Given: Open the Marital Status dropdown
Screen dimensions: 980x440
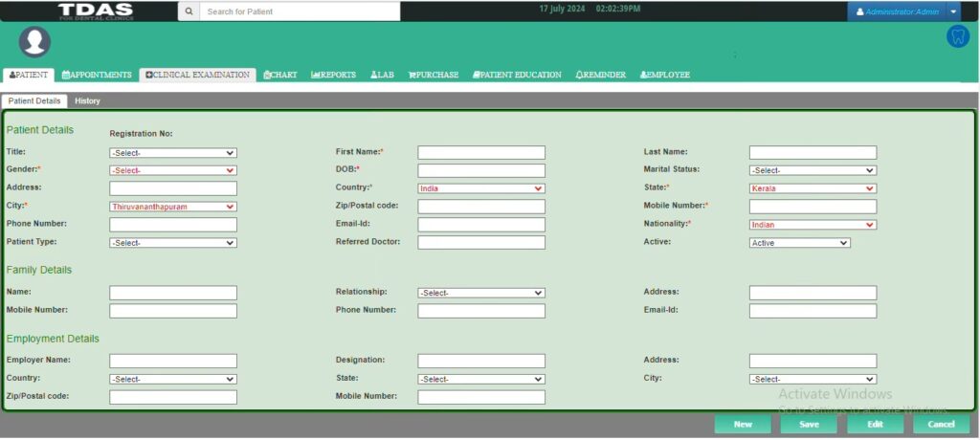Looking at the screenshot, I should (x=813, y=170).
